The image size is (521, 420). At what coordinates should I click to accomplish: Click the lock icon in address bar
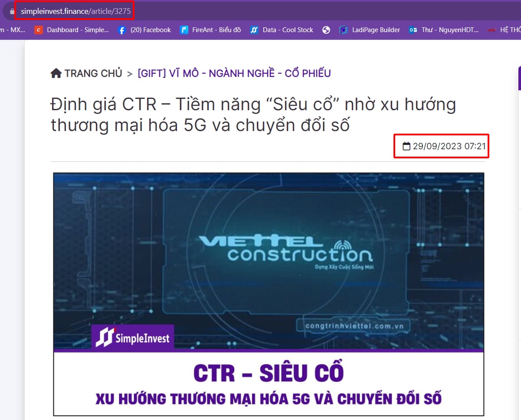12,11
